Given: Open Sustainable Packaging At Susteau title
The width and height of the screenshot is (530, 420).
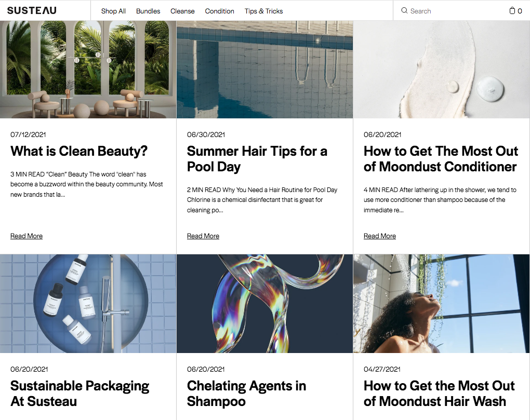Looking at the screenshot, I should click(79, 394).
